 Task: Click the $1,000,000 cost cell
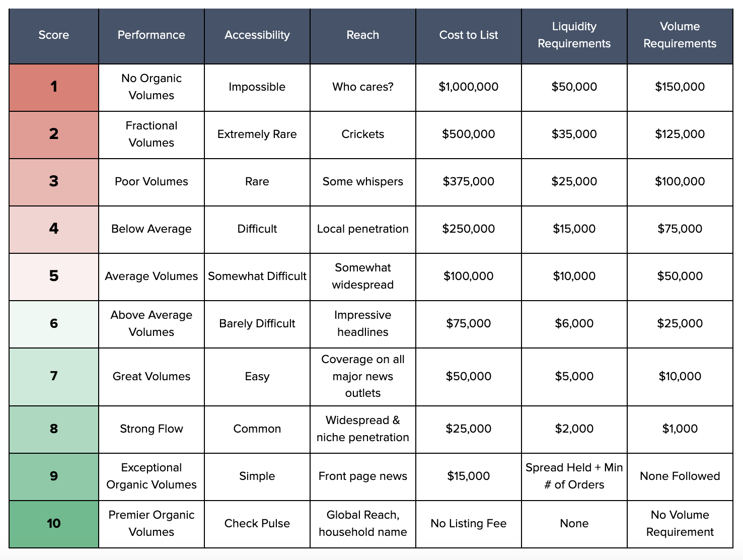(x=468, y=87)
